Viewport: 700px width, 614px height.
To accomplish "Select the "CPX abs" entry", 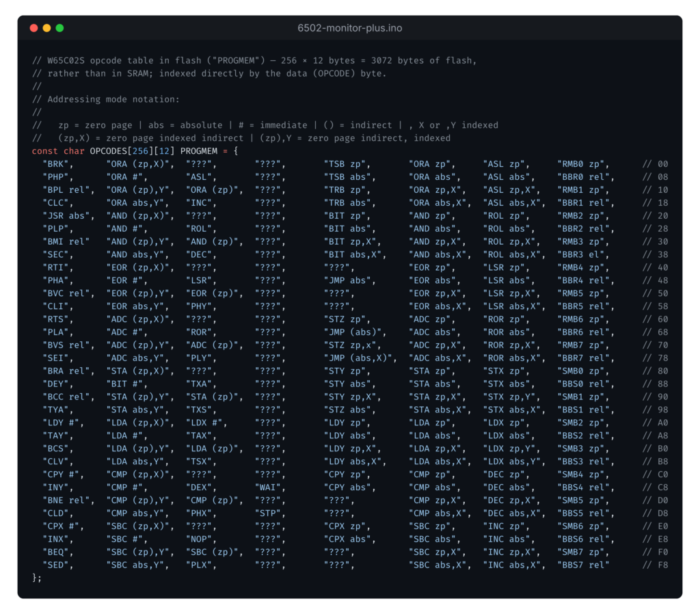I will 347,539.
